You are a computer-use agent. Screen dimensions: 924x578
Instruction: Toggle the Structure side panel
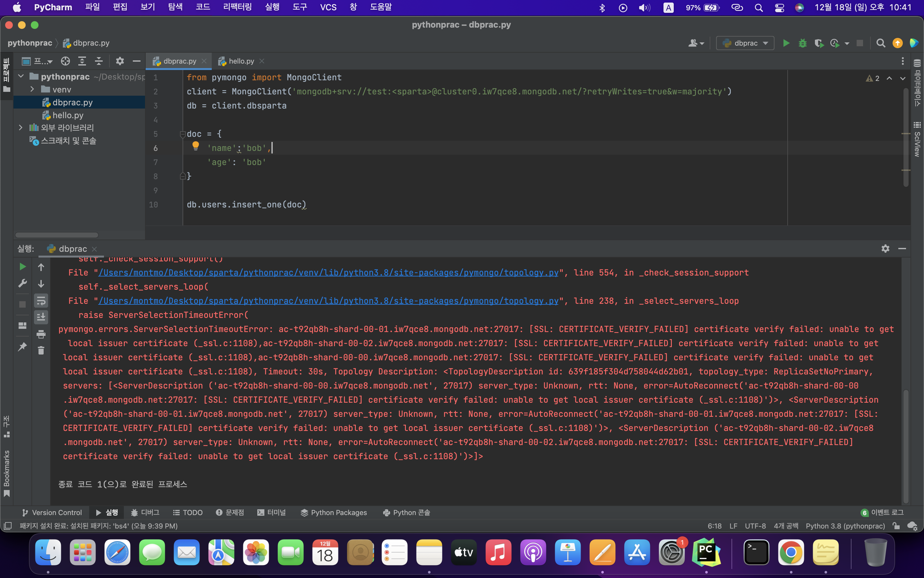[6, 426]
